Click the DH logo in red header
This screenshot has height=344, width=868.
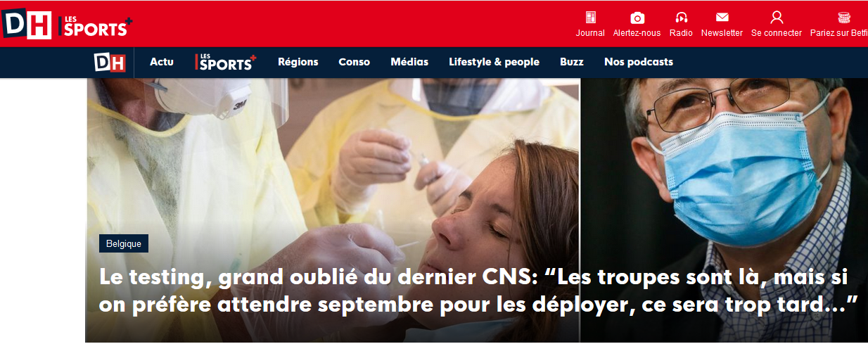[27, 24]
